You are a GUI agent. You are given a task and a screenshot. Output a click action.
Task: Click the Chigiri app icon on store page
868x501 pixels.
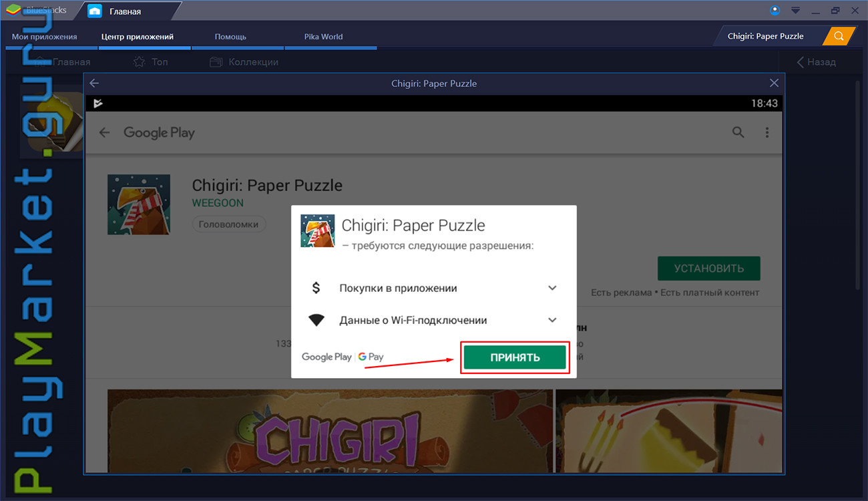(139, 204)
